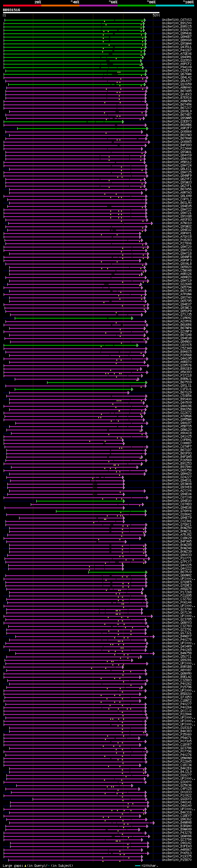Select the UniRef100_Q41025 label
Image resolution: width=197 pixels, height=868 pixels.
click(x=177, y=436)
